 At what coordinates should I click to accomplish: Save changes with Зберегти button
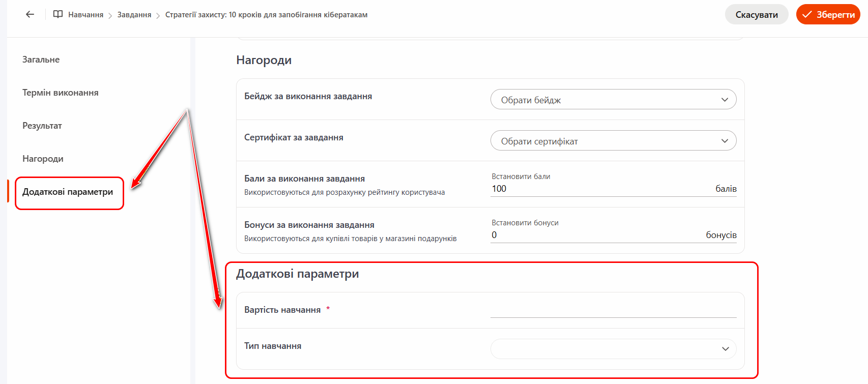(x=828, y=14)
